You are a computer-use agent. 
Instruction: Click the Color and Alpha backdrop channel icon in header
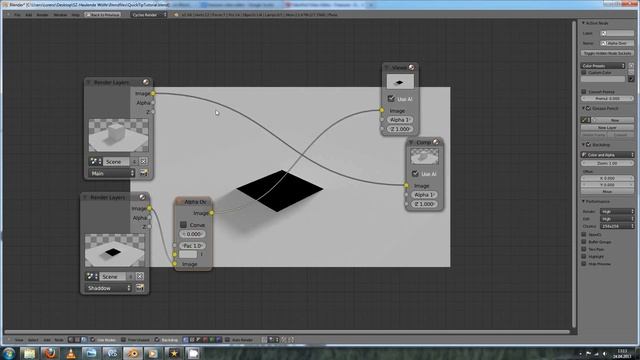tap(186, 340)
